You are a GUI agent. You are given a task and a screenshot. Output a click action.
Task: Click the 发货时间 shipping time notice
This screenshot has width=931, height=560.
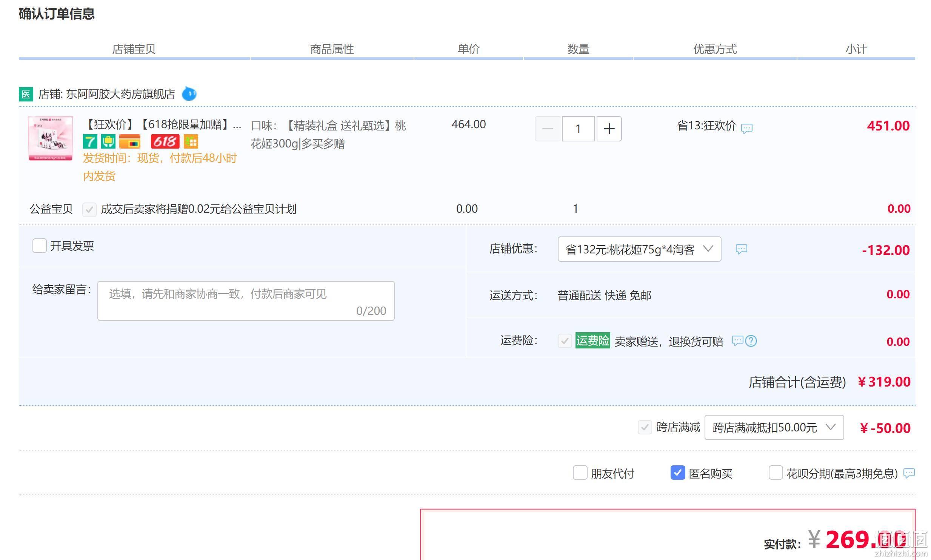click(160, 167)
